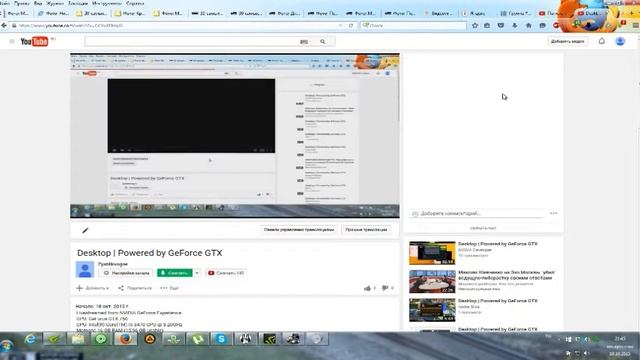Open the YouTube hamburger guide menu
Viewport: 640px width, 360px height.
[x=12, y=41]
